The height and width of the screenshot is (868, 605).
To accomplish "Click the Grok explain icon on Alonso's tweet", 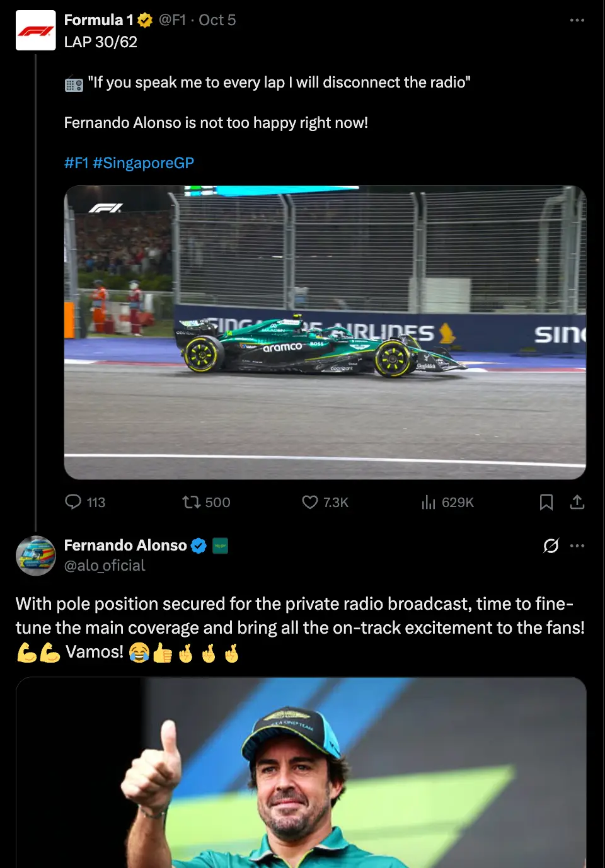I will click(551, 545).
